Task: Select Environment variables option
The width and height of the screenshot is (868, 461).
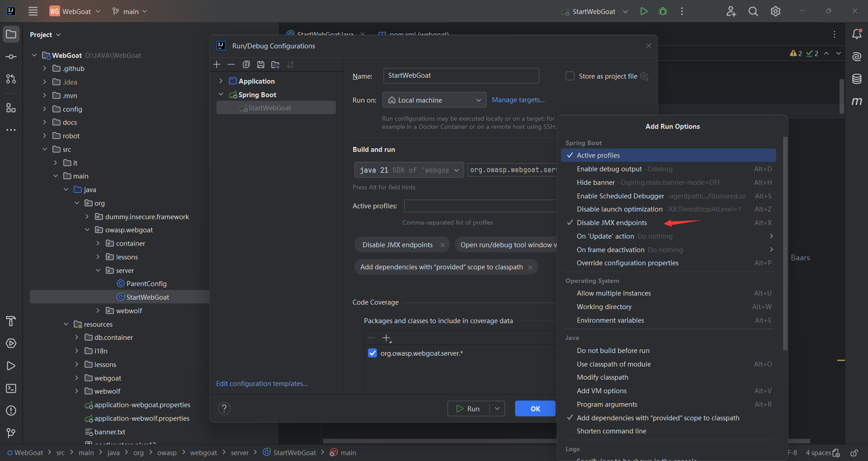Action: [669, 320]
